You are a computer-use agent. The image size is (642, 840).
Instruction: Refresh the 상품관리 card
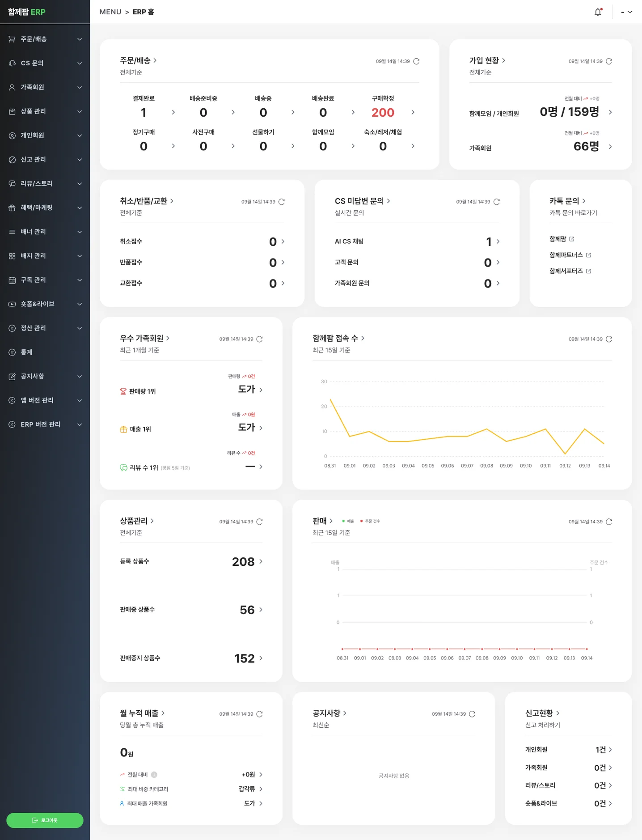(x=259, y=522)
